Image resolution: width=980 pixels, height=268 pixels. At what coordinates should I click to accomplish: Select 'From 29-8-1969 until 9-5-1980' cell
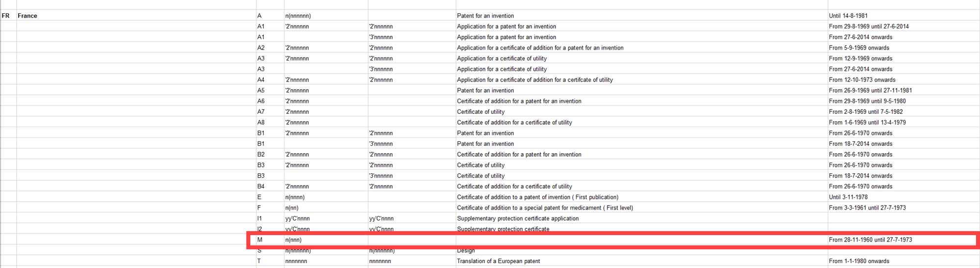coord(867,101)
